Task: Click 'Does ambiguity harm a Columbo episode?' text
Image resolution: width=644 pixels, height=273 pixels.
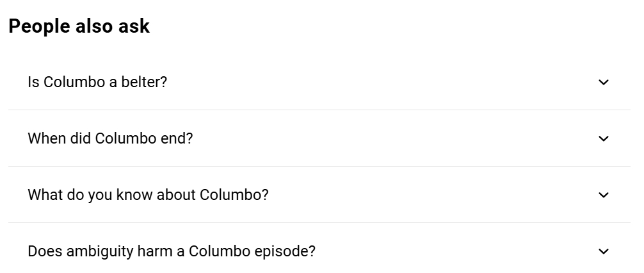Action: click(172, 251)
